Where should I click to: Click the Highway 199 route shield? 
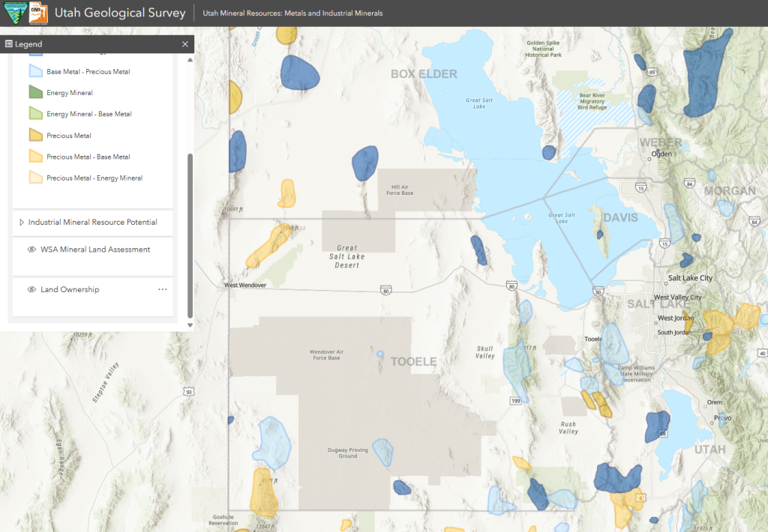(x=515, y=402)
